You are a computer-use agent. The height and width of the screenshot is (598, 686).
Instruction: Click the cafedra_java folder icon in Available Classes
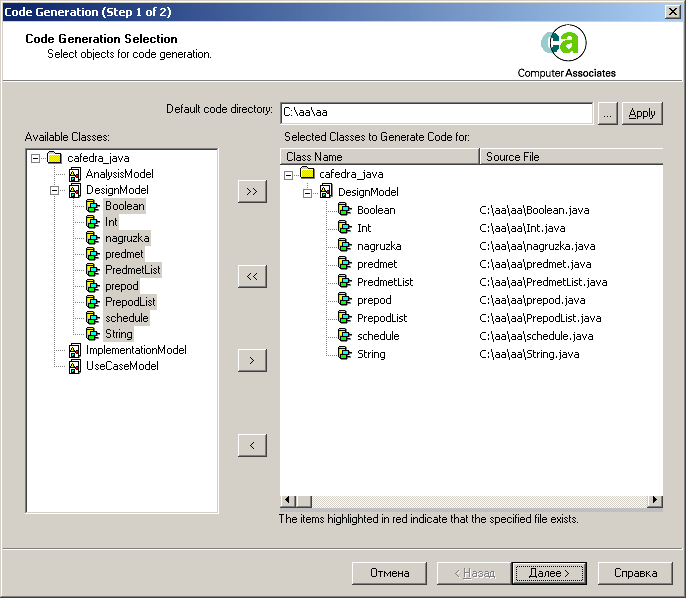pos(54,157)
